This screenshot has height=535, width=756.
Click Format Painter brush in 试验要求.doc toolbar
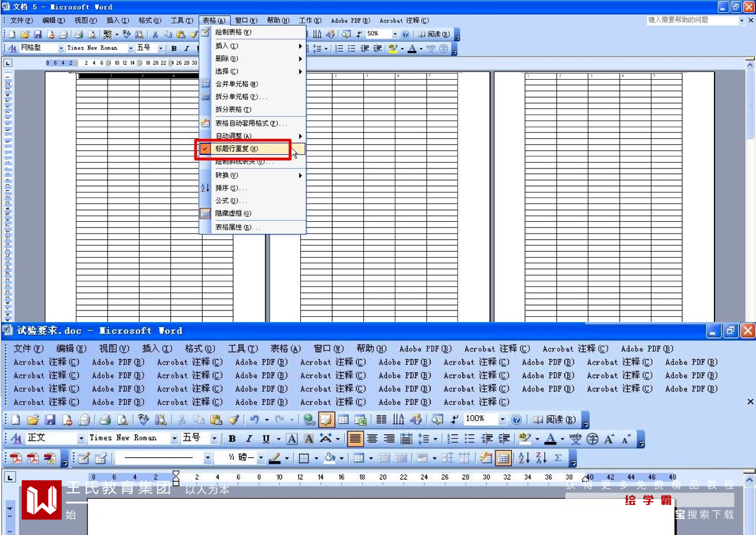(x=234, y=420)
